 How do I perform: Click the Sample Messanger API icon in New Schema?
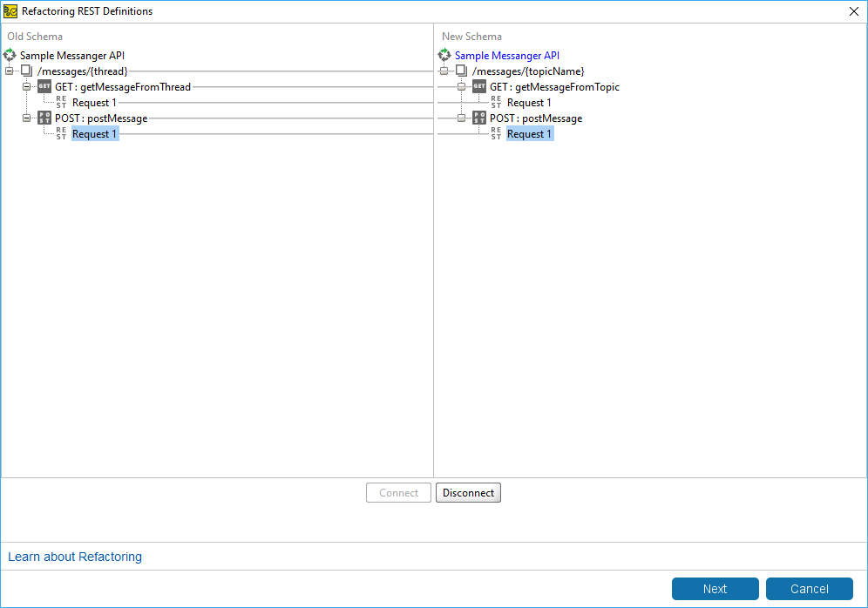[x=444, y=56]
